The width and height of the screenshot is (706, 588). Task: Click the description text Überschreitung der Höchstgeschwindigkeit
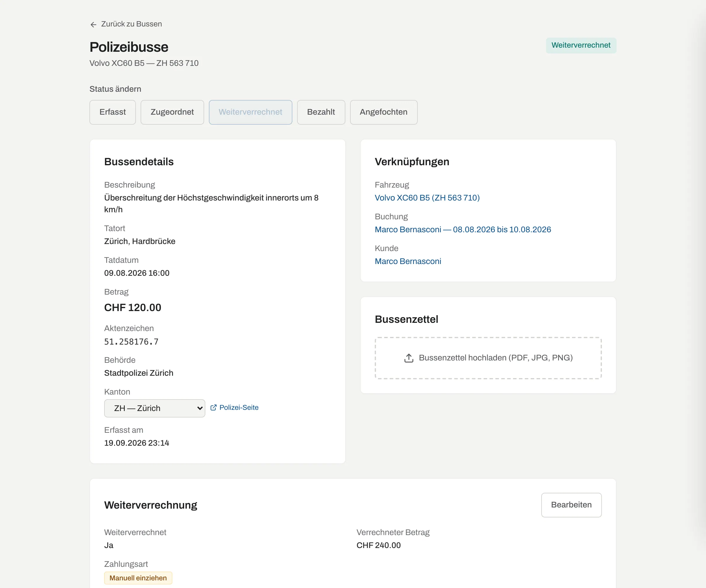coord(211,204)
